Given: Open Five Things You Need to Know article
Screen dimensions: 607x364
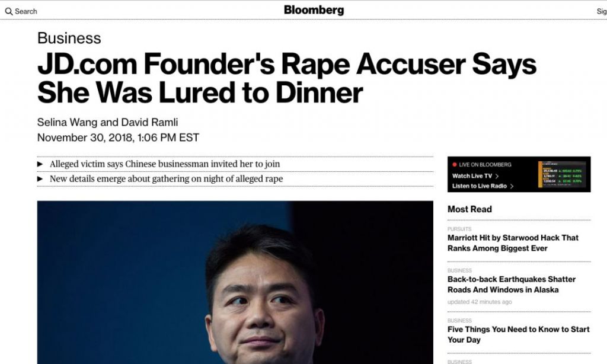Looking at the screenshot, I should coord(518,334).
